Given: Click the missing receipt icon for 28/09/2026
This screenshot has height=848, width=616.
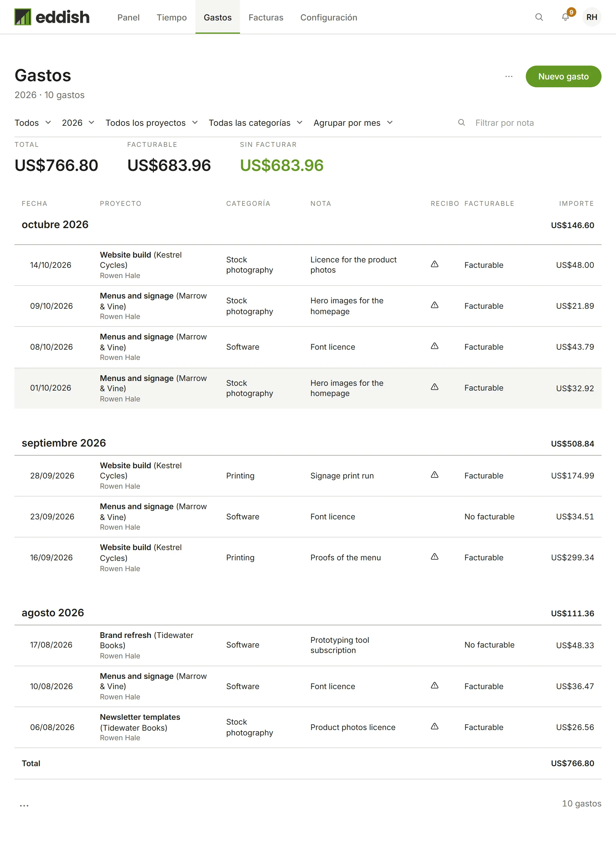Looking at the screenshot, I should pos(434,475).
